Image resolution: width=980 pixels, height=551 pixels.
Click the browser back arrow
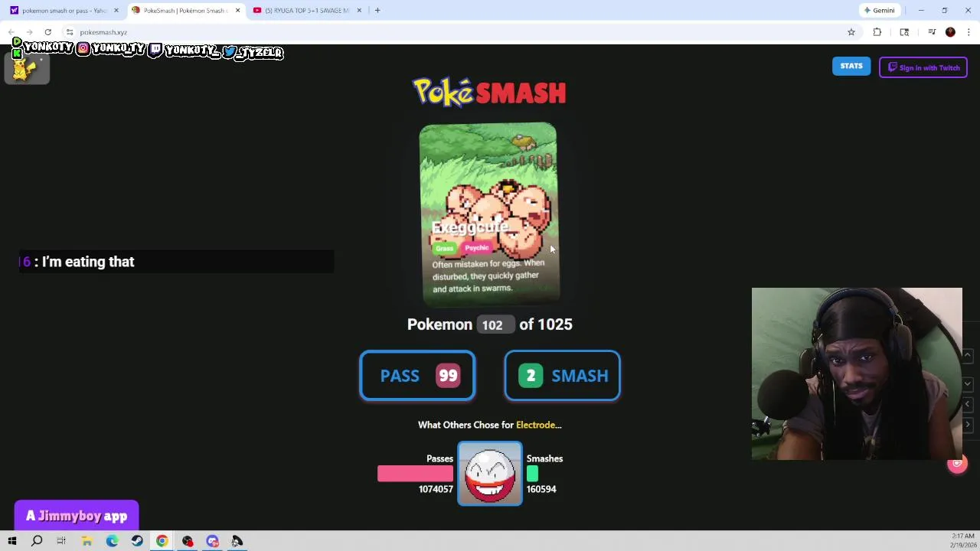coord(12,32)
